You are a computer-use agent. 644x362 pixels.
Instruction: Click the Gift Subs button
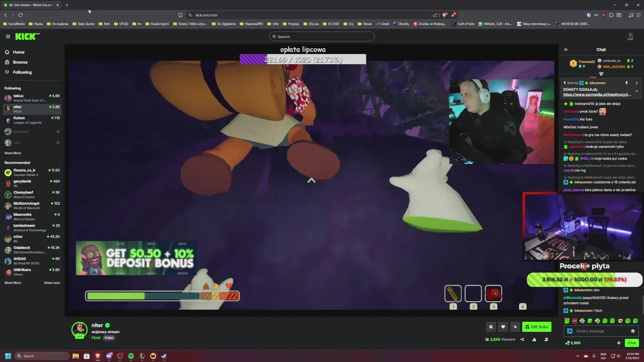pos(537,327)
